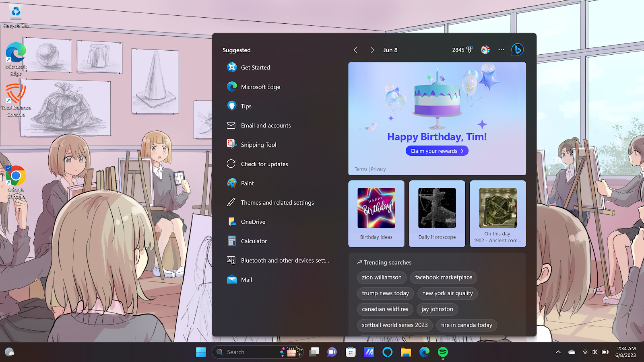
Task: Open Email and accounts envelope icon
Action: point(231,125)
